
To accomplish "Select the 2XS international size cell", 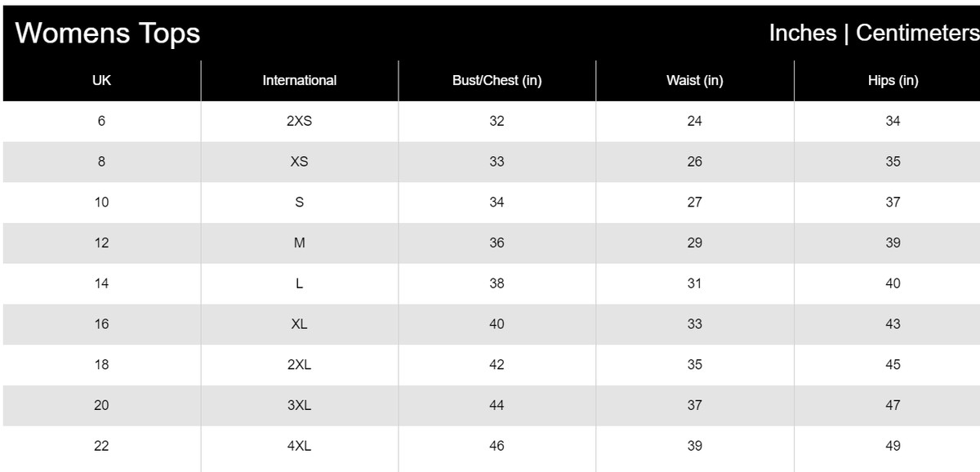I will [299, 121].
